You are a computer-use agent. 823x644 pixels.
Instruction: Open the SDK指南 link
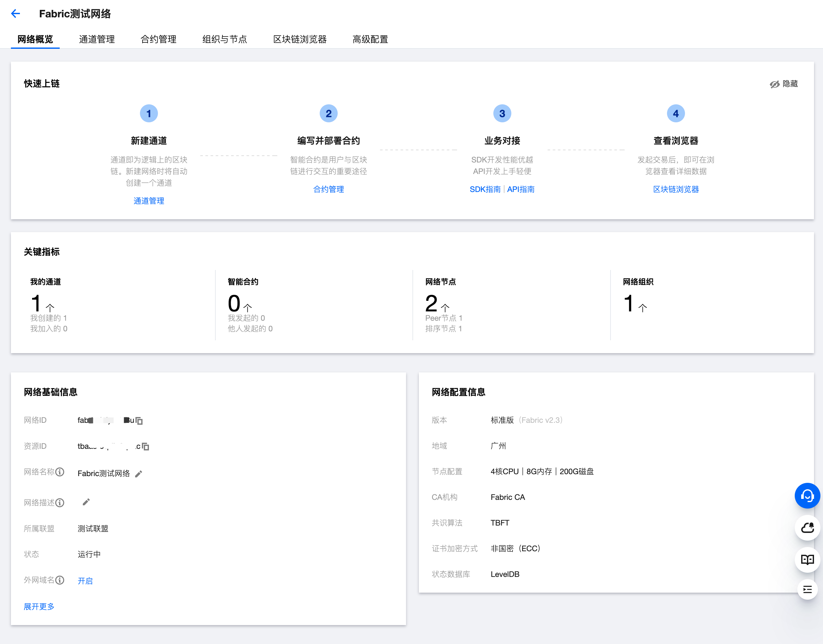[x=485, y=189]
